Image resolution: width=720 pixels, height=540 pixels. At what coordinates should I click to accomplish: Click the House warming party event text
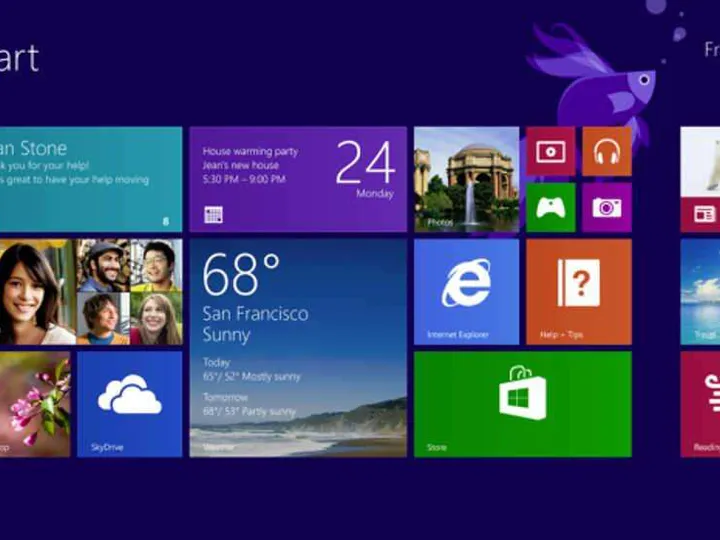tap(250, 151)
